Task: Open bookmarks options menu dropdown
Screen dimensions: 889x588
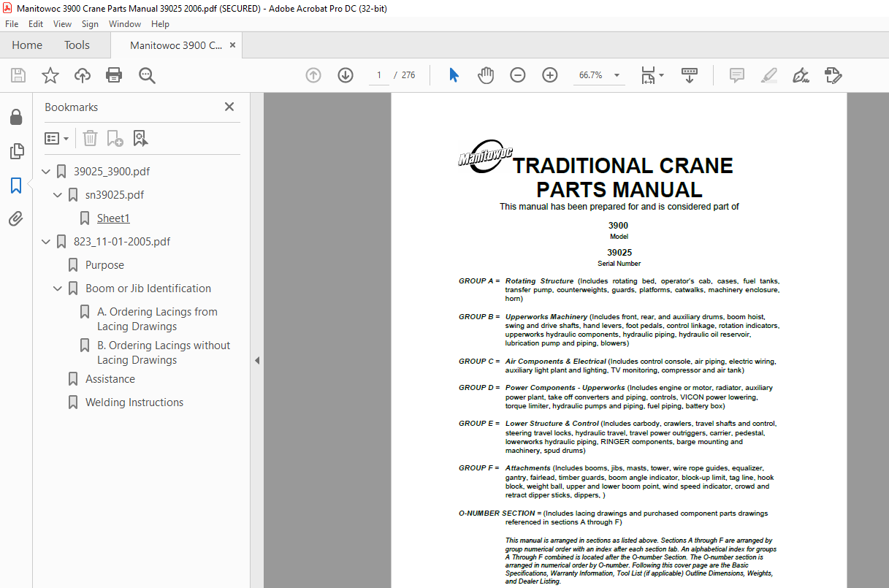Action: pos(57,138)
